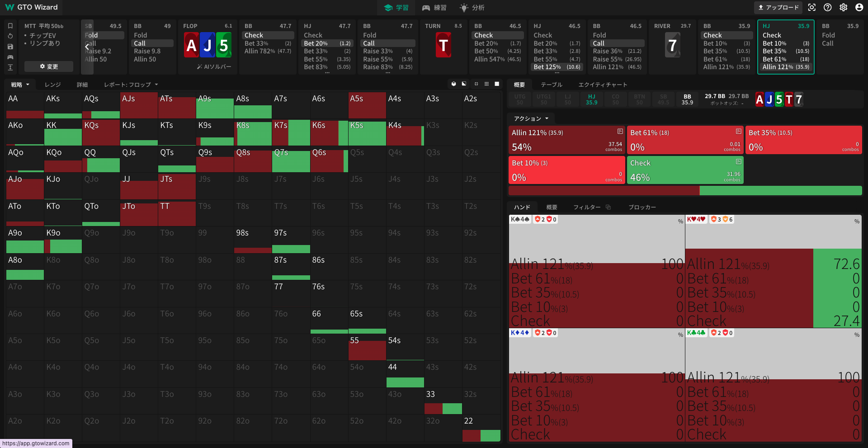The height and width of the screenshot is (448, 868).
Task: Click the diagonal split square view icon
Action: 464,84
